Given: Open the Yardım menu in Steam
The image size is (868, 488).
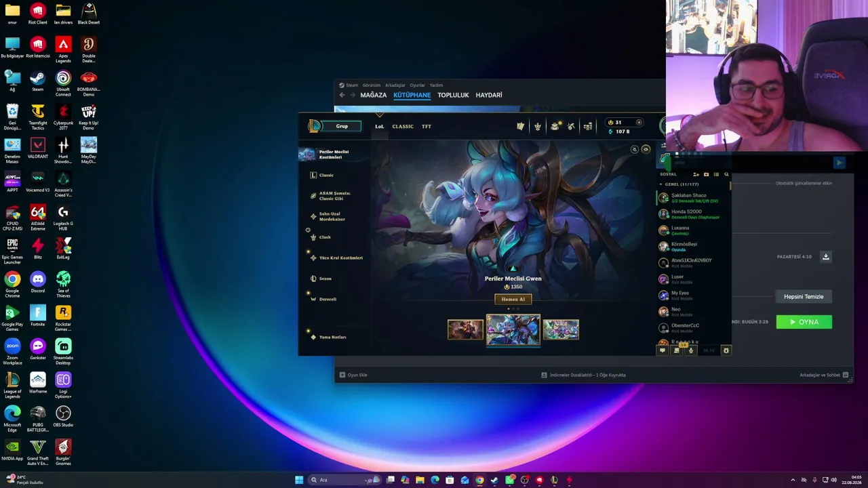Looking at the screenshot, I should (436, 85).
